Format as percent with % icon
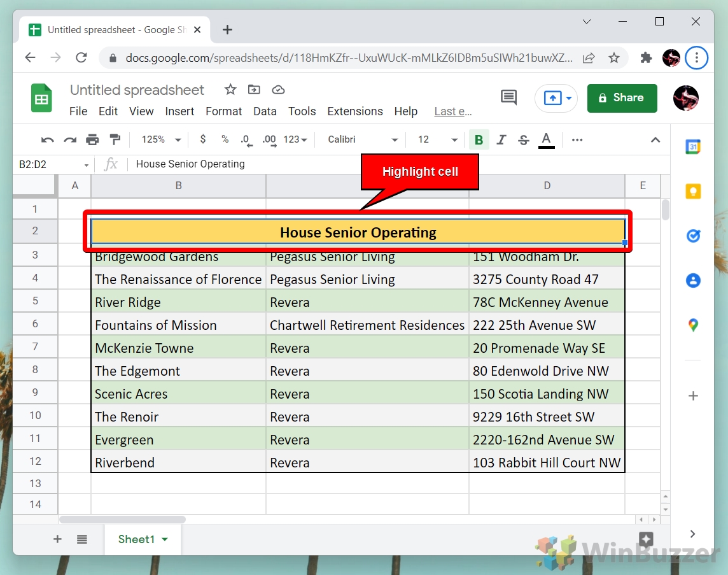This screenshot has height=575, width=728. [x=225, y=139]
